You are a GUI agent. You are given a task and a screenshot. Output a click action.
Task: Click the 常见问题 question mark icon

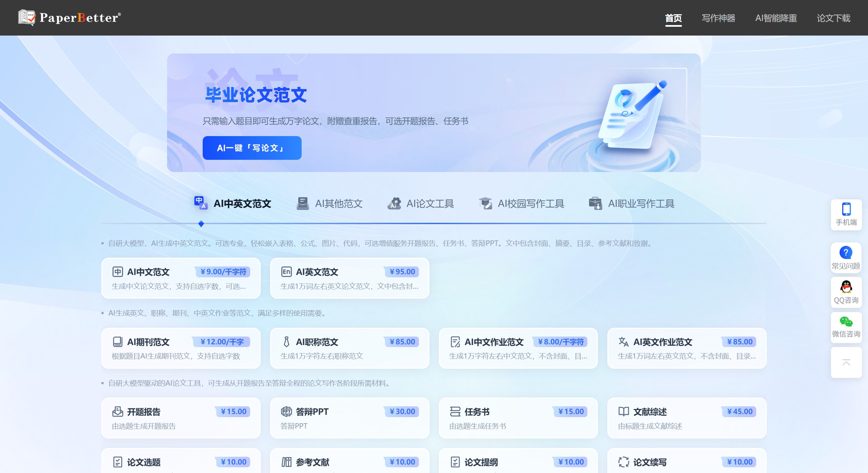pos(845,252)
